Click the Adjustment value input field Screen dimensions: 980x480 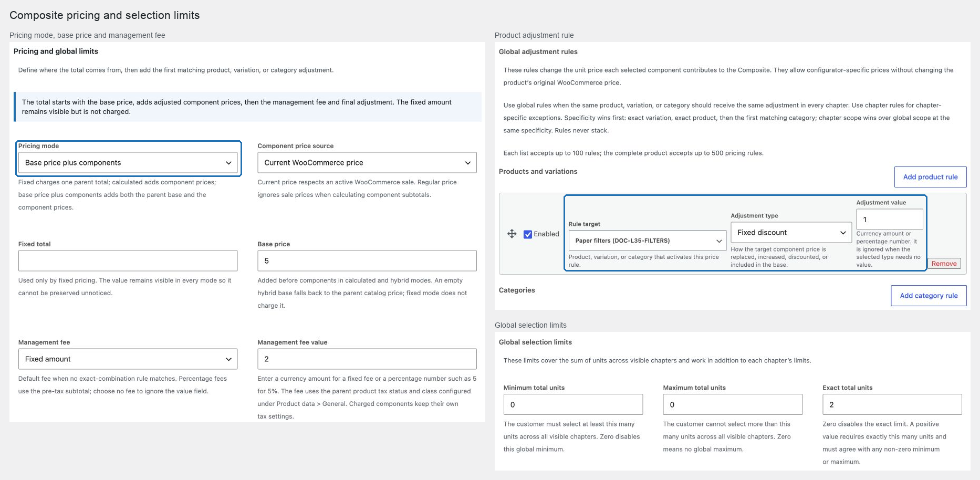(x=890, y=220)
